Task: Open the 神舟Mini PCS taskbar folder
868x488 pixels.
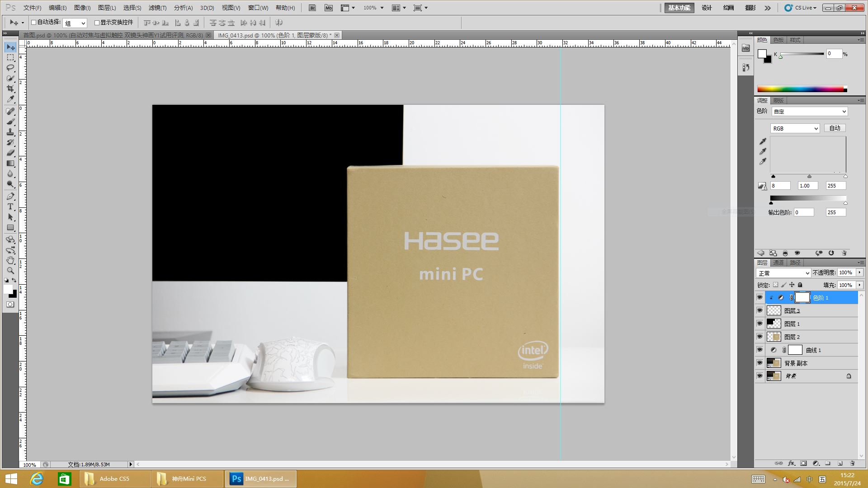Action: click(188, 479)
